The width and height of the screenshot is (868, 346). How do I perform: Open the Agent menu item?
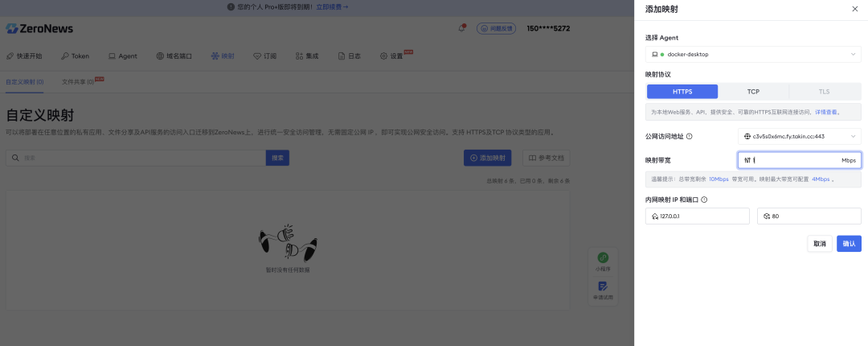click(122, 56)
